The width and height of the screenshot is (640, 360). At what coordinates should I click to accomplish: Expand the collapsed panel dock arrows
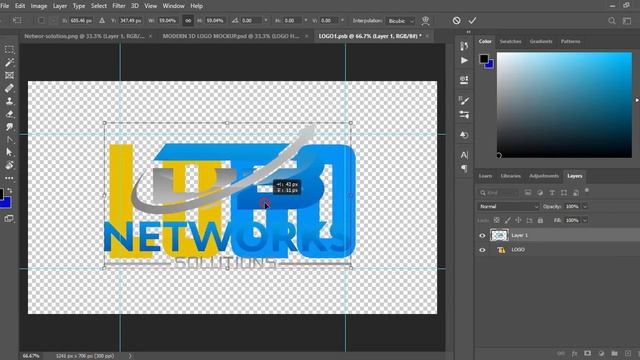[468, 32]
